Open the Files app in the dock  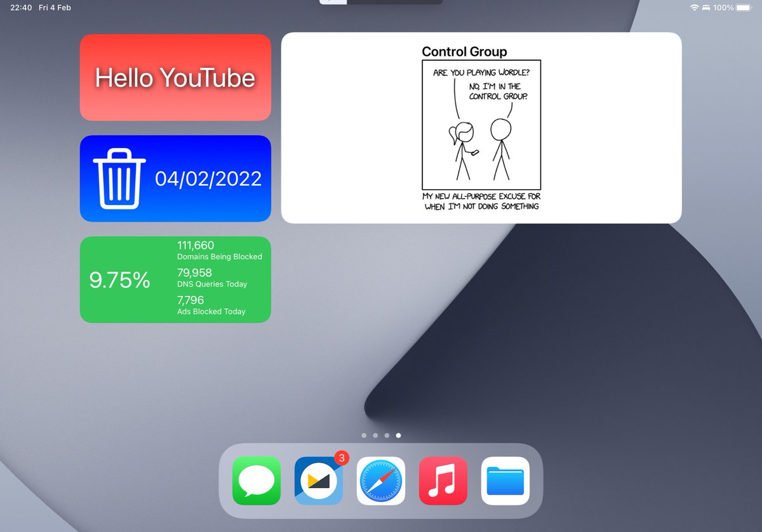(x=505, y=481)
